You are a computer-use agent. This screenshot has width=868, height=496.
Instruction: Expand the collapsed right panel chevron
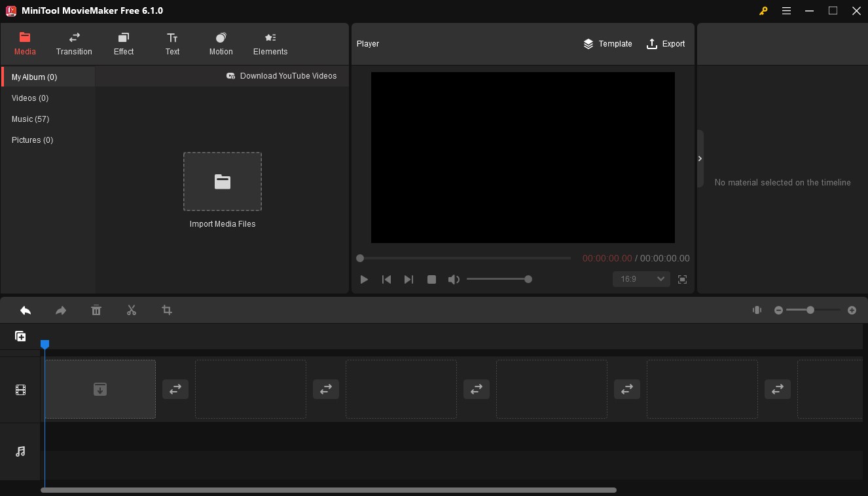pyautogui.click(x=700, y=159)
